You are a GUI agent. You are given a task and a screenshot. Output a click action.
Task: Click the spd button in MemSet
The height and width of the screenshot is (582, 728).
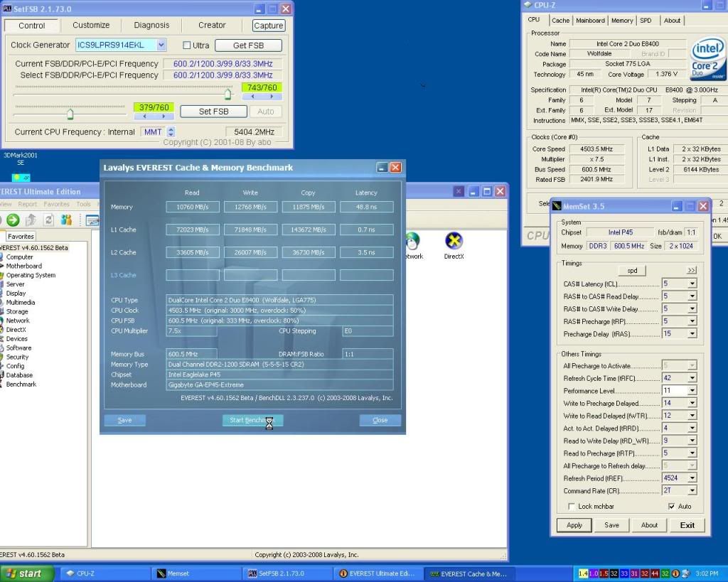pyautogui.click(x=632, y=271)
